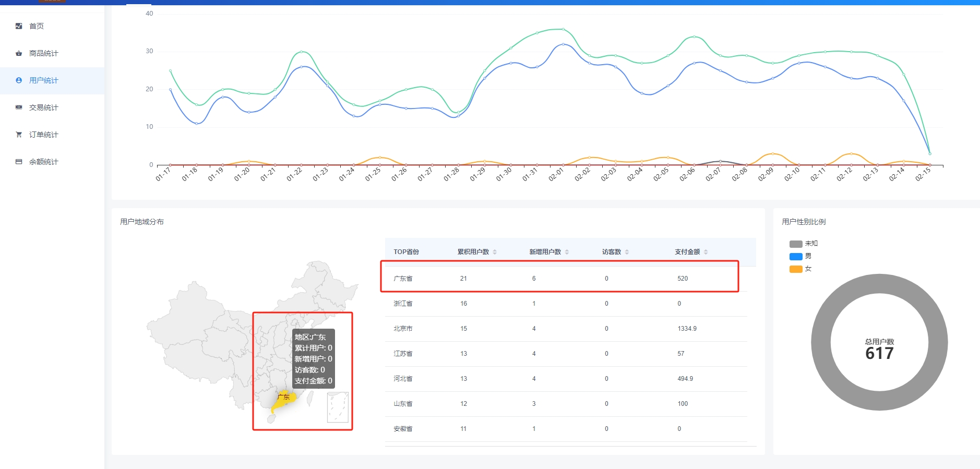This screenshot has height=469, width=980.
Task: Toggle the 男 blue legend swatch
Action: 796,256
